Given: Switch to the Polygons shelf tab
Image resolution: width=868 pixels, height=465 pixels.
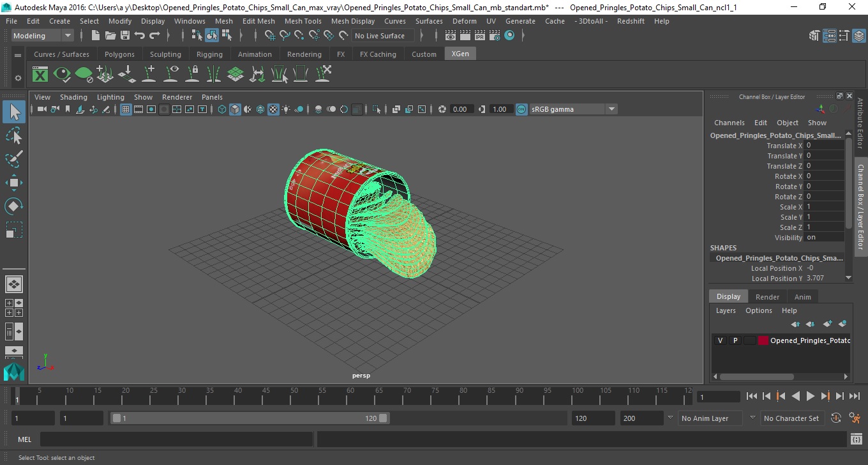Looking at the screenshot, I should (119, 54).
